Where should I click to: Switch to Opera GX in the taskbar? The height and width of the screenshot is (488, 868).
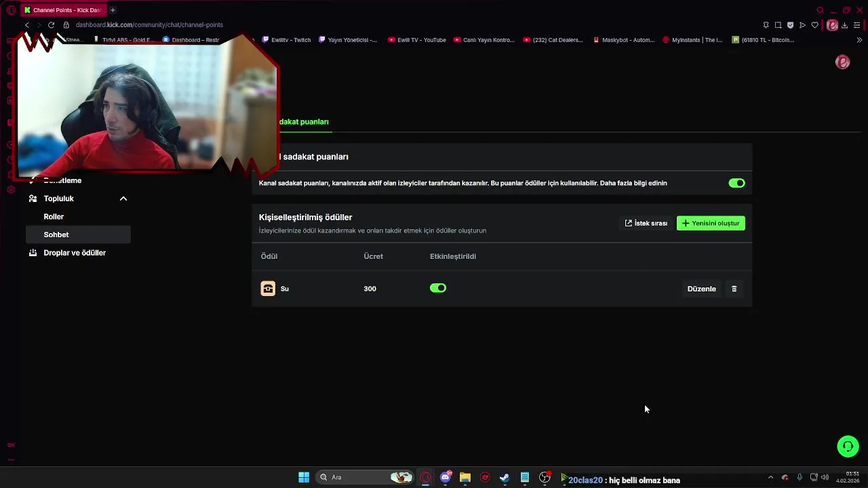425,477
